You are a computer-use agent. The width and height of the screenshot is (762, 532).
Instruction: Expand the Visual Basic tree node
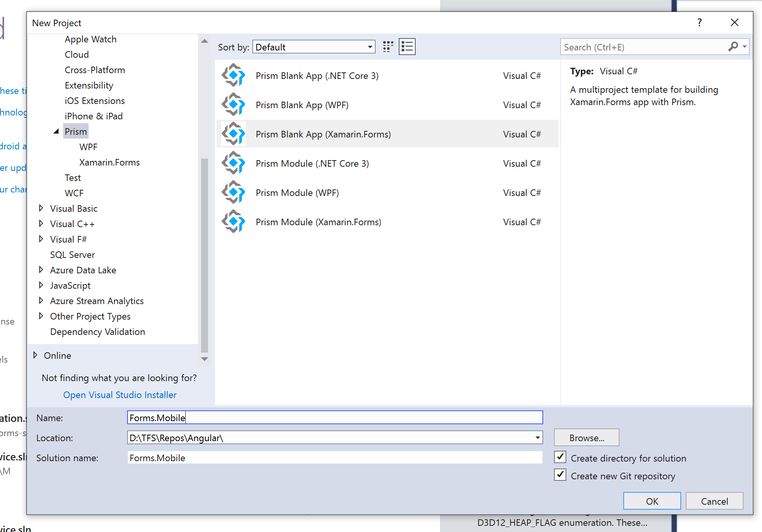(x=41, y=208)
